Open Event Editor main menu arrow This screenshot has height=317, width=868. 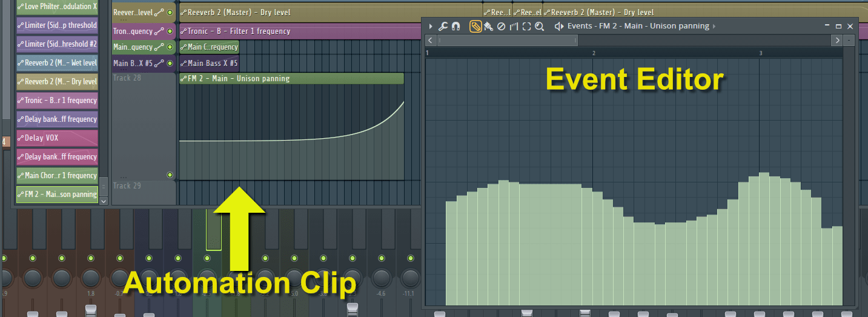431,26
